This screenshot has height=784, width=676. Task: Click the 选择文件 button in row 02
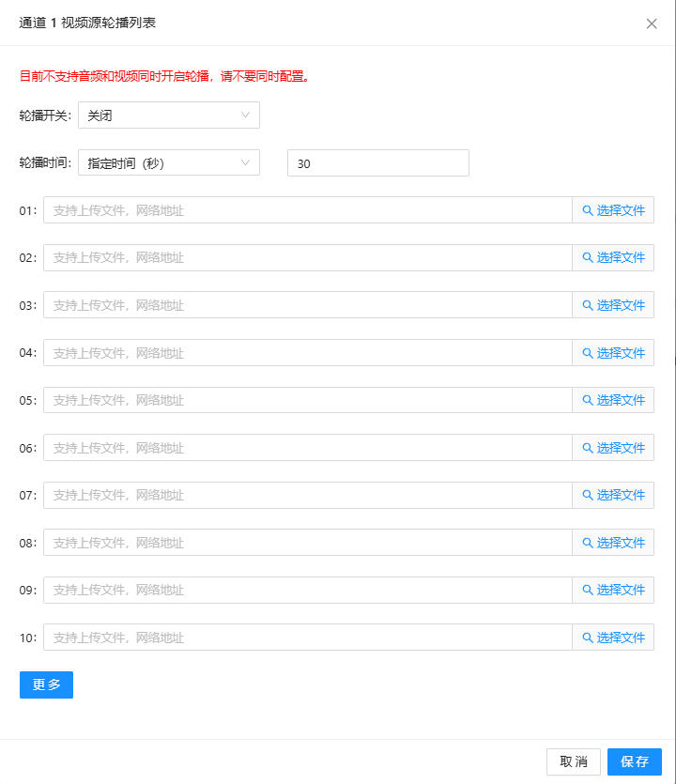click(613, 257)
